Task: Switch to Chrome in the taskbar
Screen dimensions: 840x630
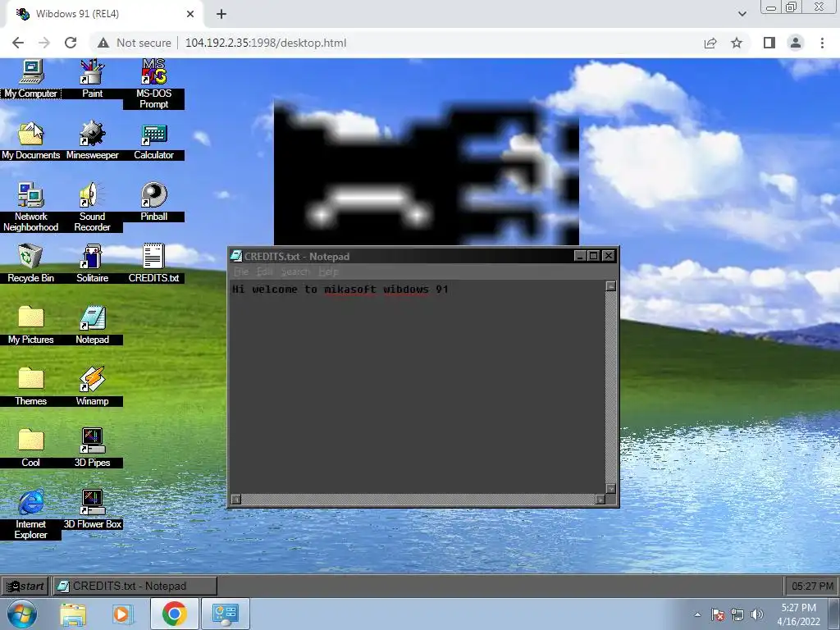Action: tap(174, 614)
